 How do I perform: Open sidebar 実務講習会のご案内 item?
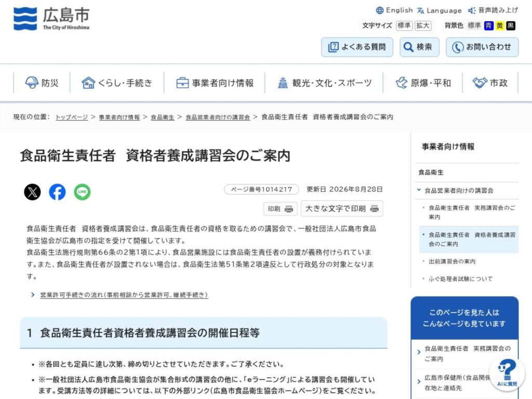pyautogui.click(x=472, y=212)
